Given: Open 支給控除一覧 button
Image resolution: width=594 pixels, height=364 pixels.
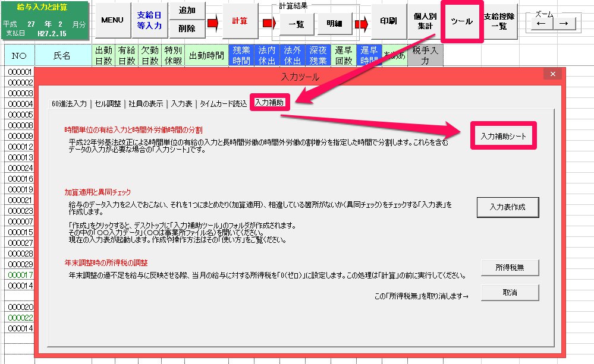Looking at the screenshot, I should point(499,21).
